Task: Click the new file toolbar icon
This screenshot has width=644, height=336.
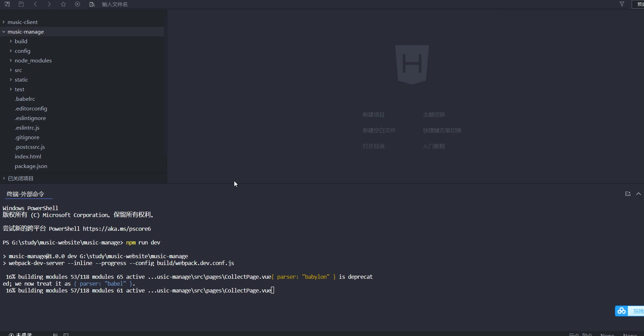Action: pyautogui.click(x=7, y=4)
